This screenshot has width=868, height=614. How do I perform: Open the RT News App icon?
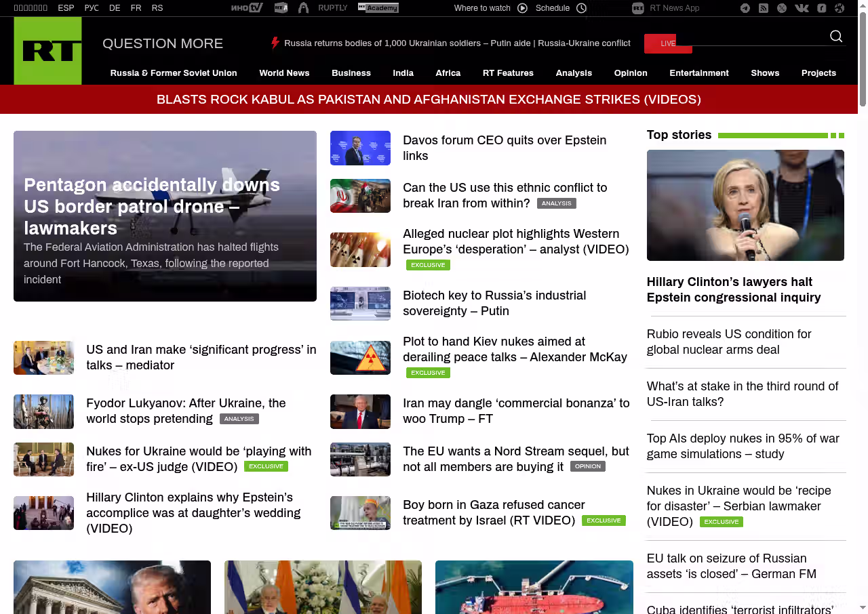click(637, 8)
